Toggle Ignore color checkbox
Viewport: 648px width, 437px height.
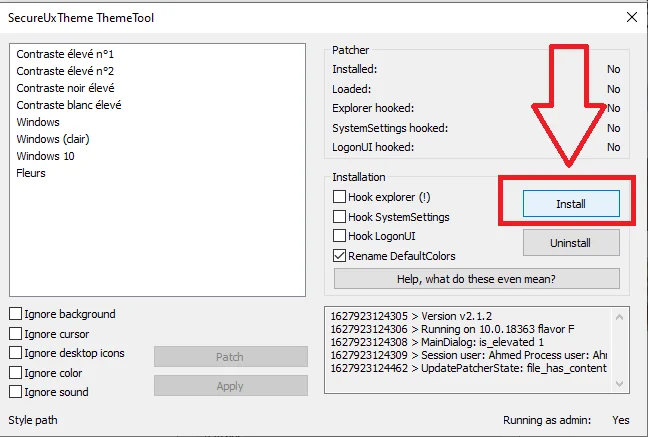(16, 373)
